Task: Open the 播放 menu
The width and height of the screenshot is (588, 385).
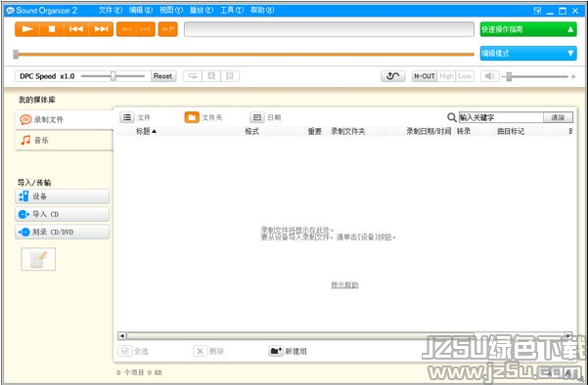Action: [x=202, y=11]
